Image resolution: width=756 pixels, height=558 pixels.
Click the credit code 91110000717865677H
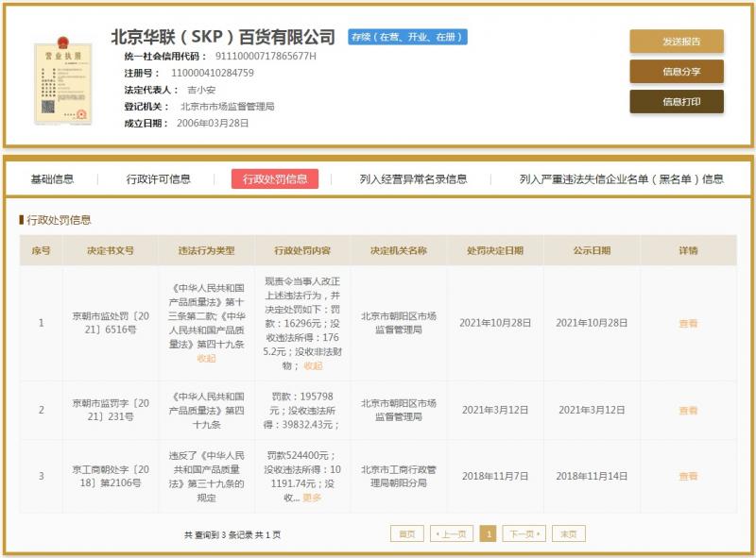click(x=266, y=57)
